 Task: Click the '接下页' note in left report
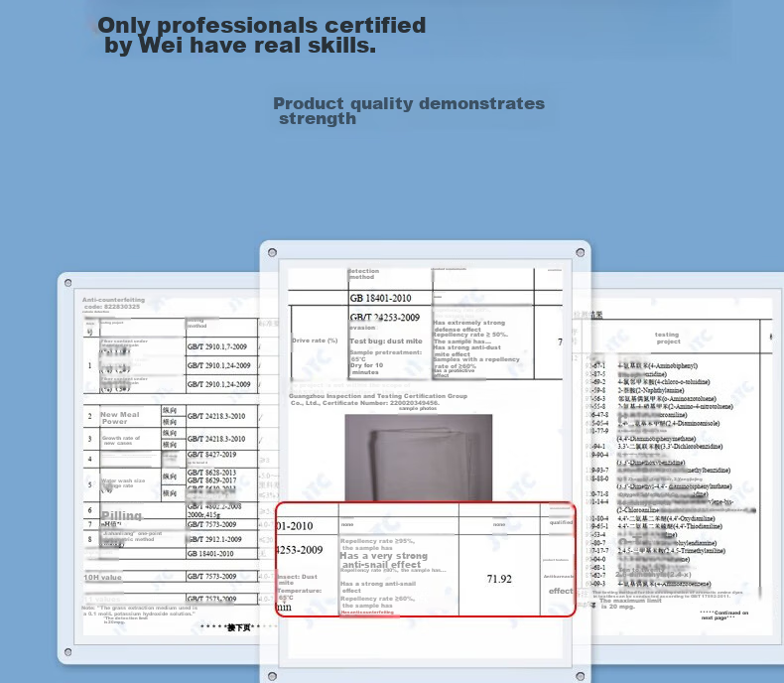point(239,627)
